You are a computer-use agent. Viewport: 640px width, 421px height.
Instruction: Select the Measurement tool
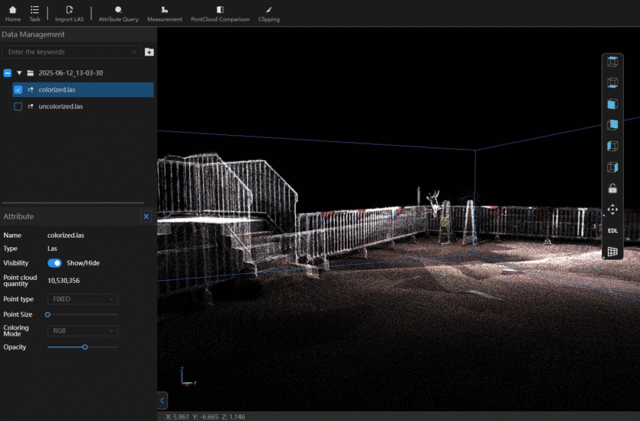pyautogui.click(x=164, y=13)
